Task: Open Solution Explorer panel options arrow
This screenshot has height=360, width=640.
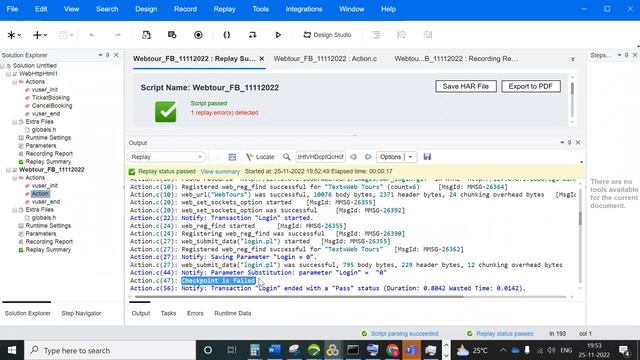Action: click(x=100, y=55)
